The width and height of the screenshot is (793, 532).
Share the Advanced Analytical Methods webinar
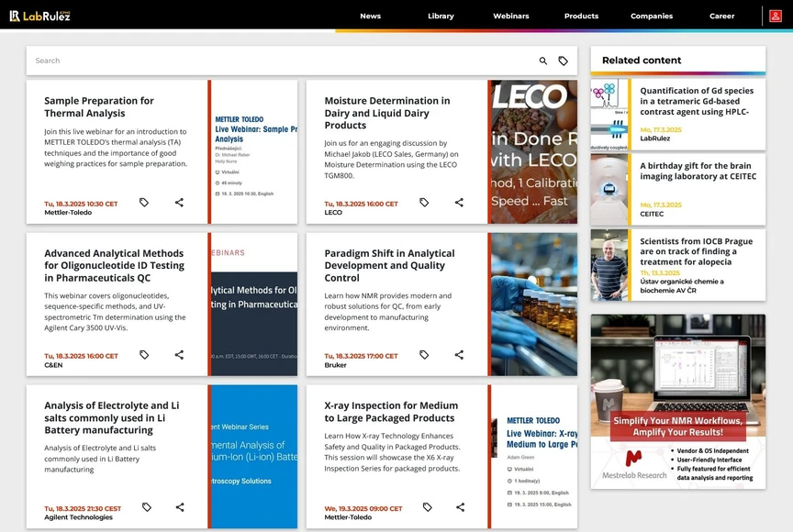click(x=179, y=355)
